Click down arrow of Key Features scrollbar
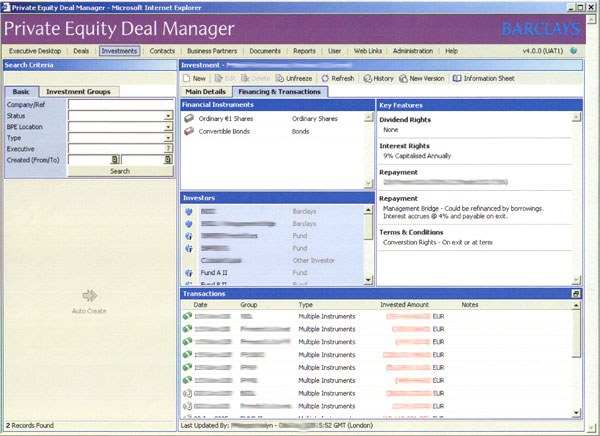The width and height of the screenshot is (600, 436). pos(576,281)
